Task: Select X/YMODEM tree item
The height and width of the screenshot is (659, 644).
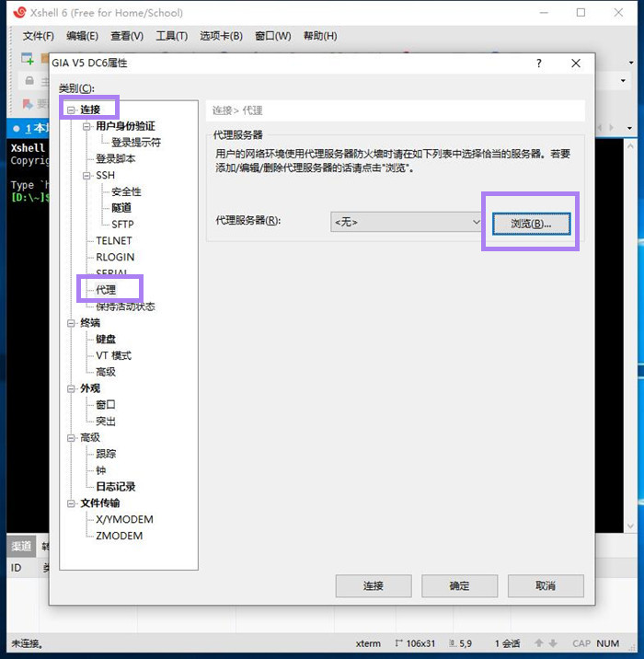Action: tap(124, 519)
